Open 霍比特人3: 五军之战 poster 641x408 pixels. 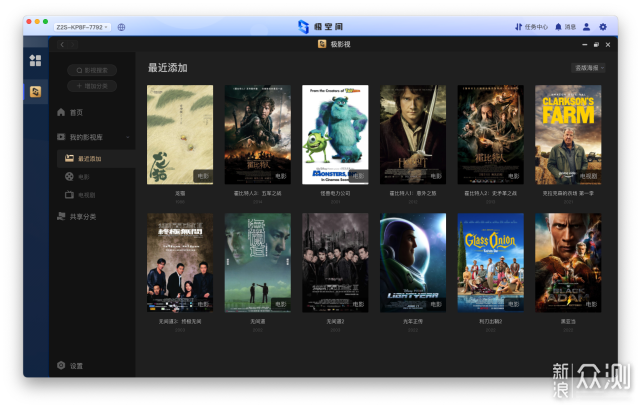click(x=258, y=135)
